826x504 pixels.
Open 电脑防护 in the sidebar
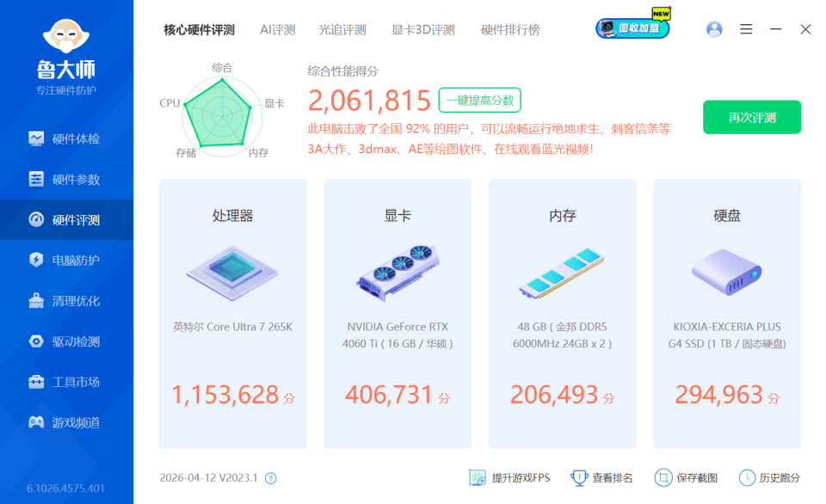pos(65,260)
